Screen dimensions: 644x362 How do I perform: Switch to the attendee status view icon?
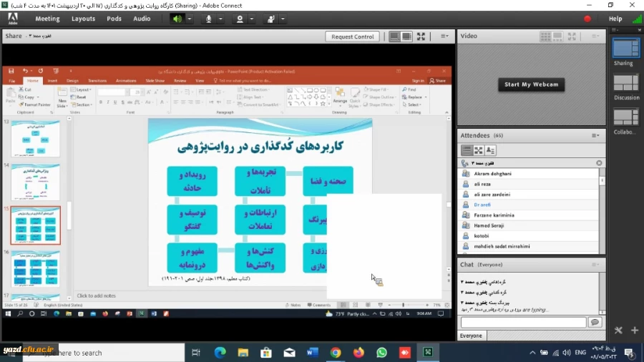pos(490,150)
